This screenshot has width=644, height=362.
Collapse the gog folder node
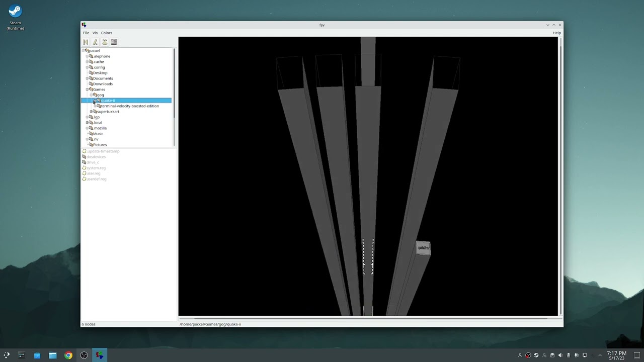point(91,95)
